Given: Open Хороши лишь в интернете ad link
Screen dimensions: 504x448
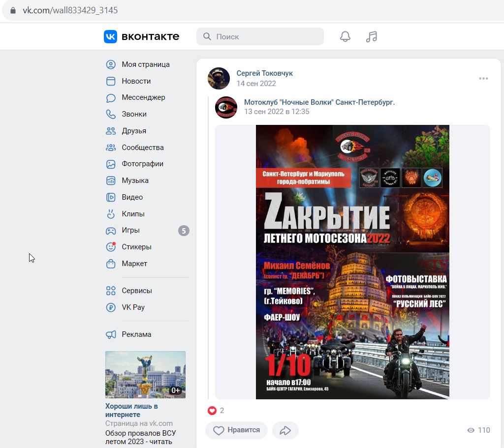Looking at the screenshot, I should (131, 411).
